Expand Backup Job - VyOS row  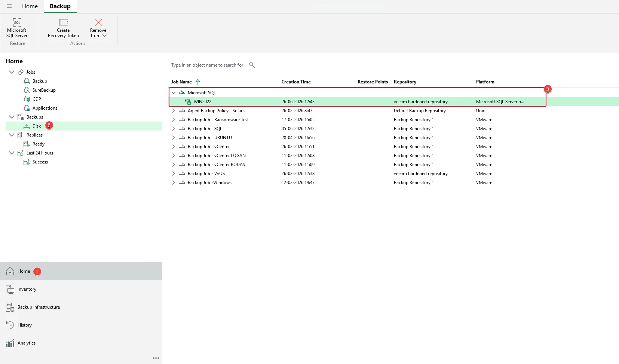click(x=174, y=174)
